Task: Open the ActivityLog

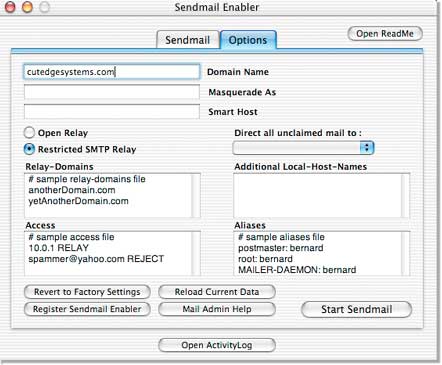Action: point(217,345)
